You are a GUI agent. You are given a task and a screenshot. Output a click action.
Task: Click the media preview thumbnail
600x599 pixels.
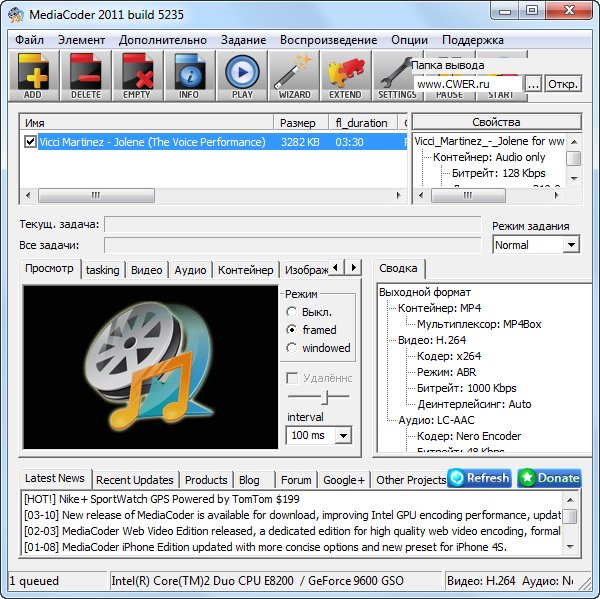pyautogui.click(x=150, y=367)
